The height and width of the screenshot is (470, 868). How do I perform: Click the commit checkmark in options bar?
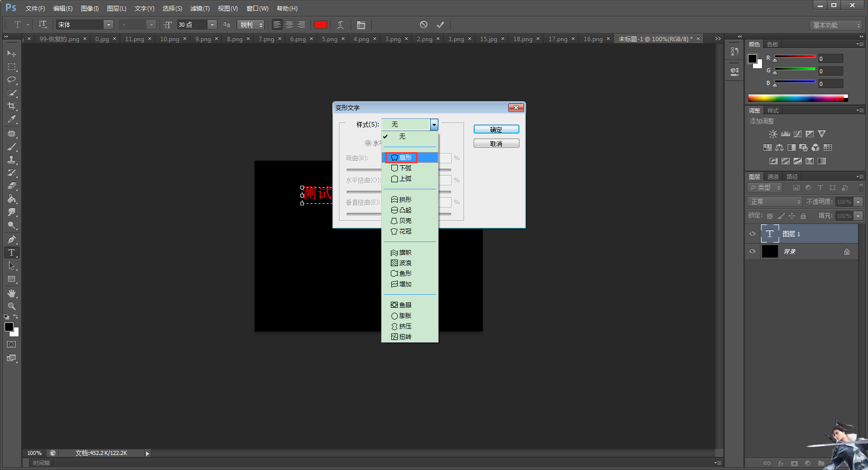click(x=440, y=25)
